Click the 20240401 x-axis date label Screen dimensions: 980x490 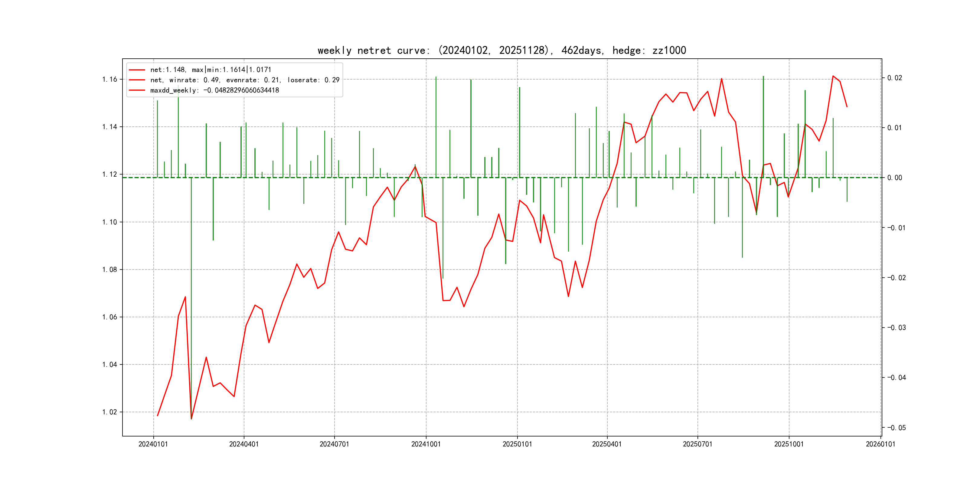coord(244,444)
